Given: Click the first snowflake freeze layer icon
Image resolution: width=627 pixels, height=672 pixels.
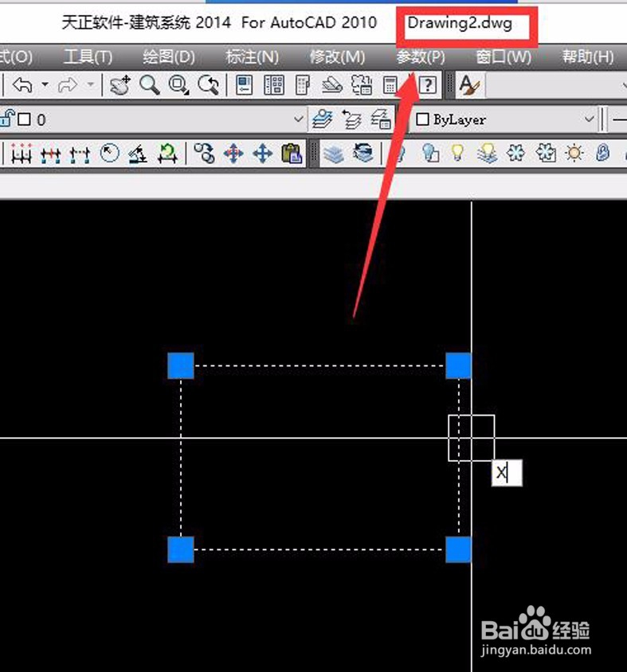Looking at the screenshot, I should 516,154.
